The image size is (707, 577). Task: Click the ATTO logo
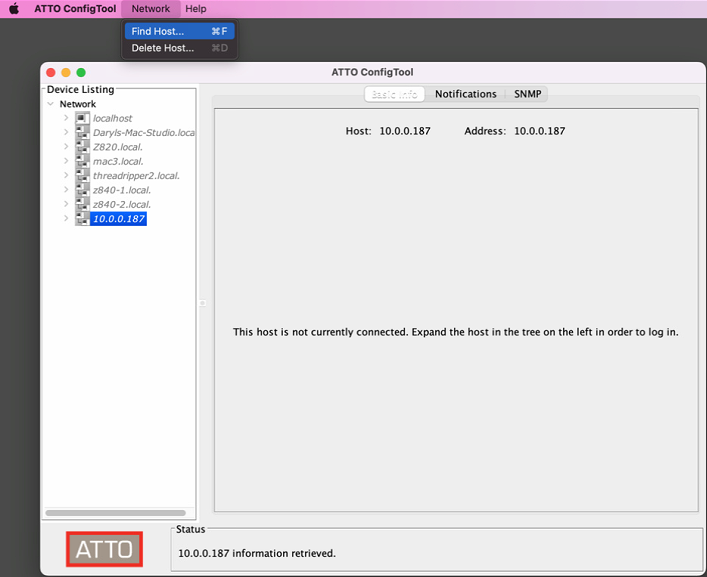click(x=104, y=549)
